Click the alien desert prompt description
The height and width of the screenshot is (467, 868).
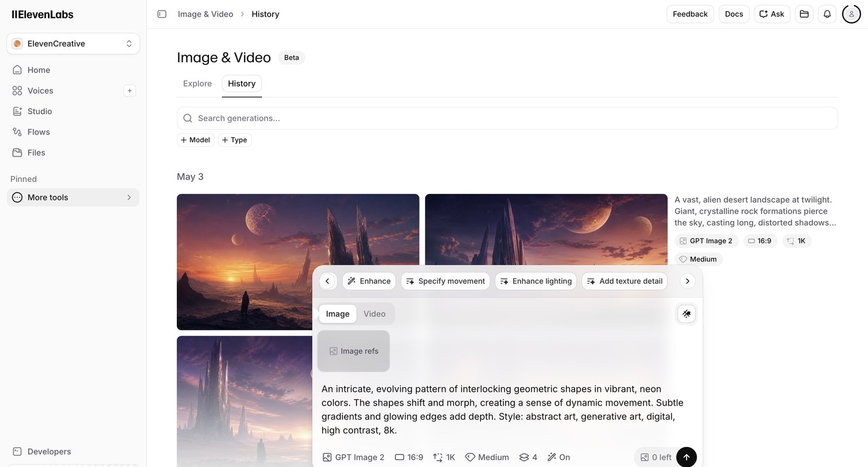coord(755,211)
